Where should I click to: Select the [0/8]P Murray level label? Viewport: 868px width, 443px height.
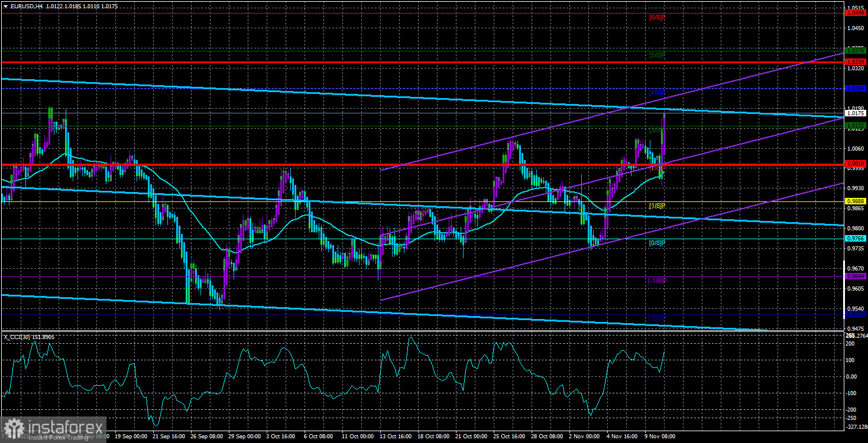pyautogui.click(x=657, y=243)
